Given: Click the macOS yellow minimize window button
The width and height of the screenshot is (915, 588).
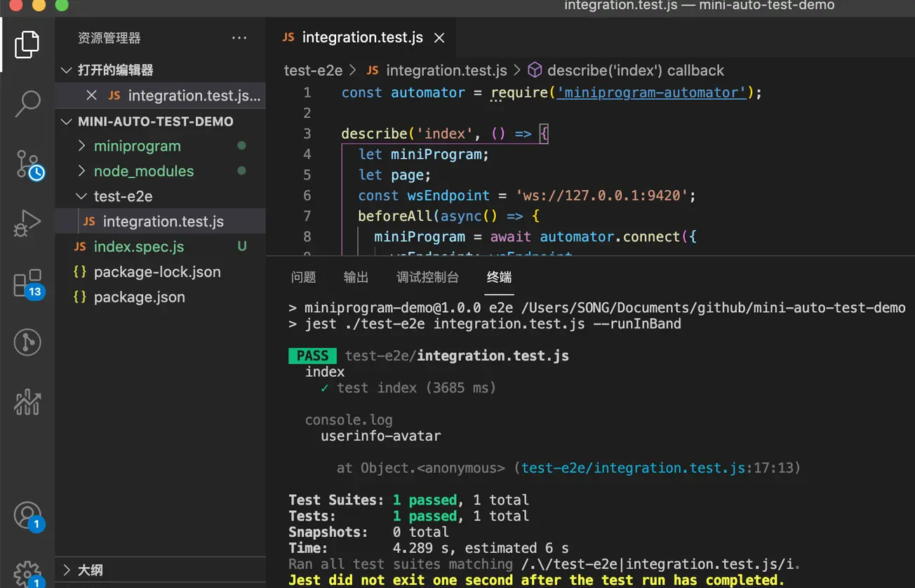Looking at the screenshot, I should click(x=39, y=5).
